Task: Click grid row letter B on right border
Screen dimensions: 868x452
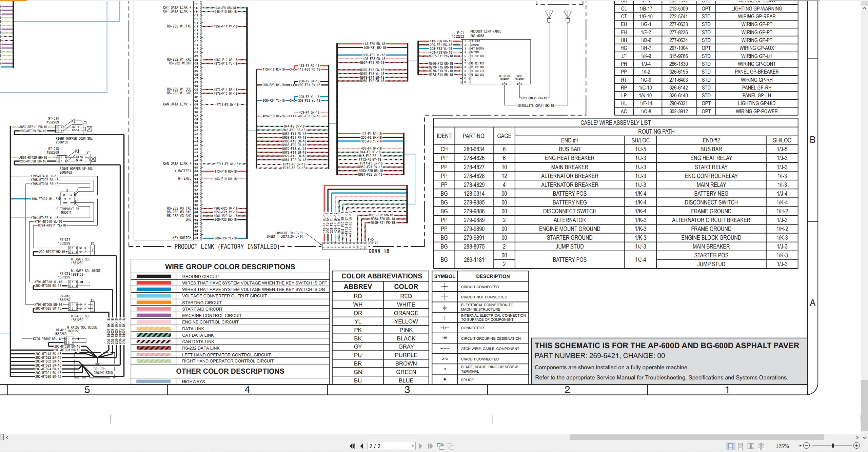Action: click(812, 140)
